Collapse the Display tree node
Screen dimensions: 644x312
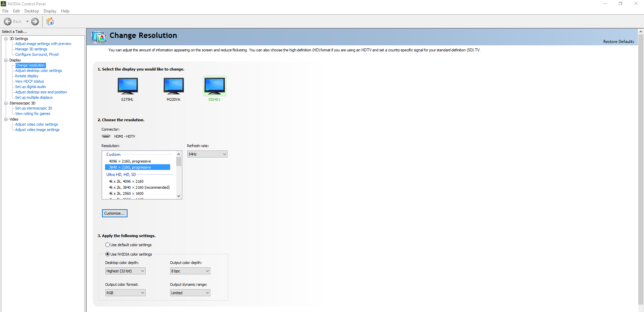coord(6,60)
